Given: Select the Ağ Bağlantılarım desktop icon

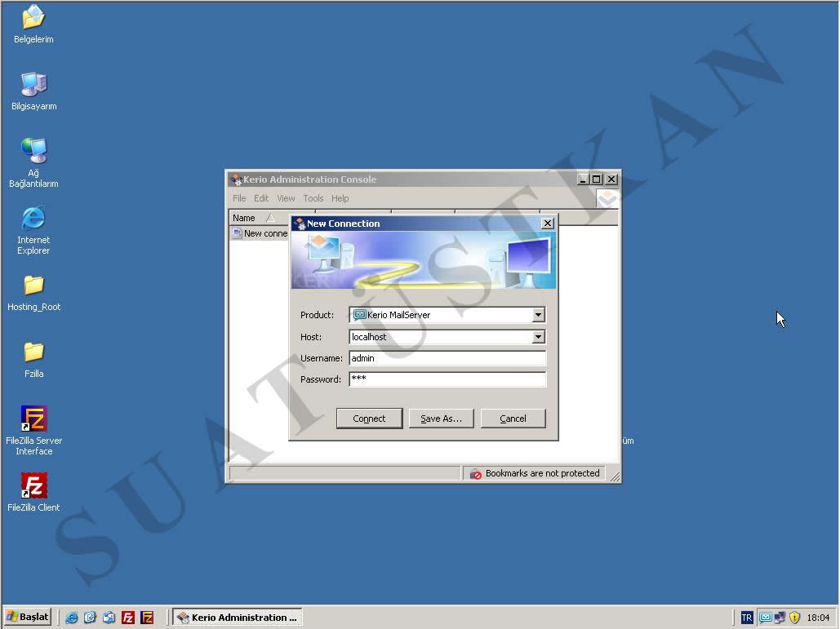Looking at the screenshot, I should [x=33, y=162].
